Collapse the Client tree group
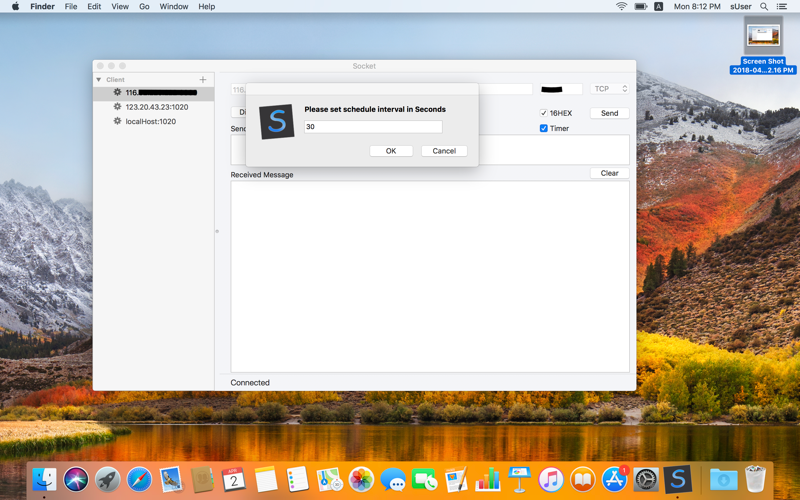The image size is (800, 500). click(x=99, y=80)
